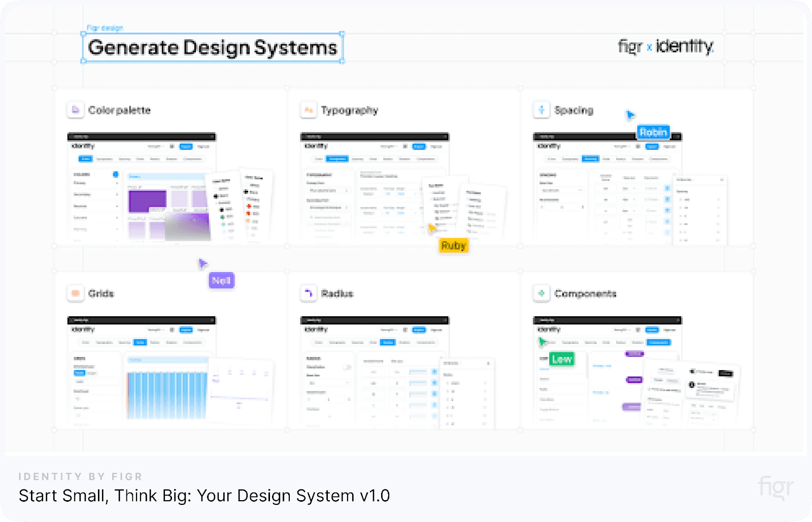
Task: Select the highlighted tab in Color palette preview
Action: [86, 159]
